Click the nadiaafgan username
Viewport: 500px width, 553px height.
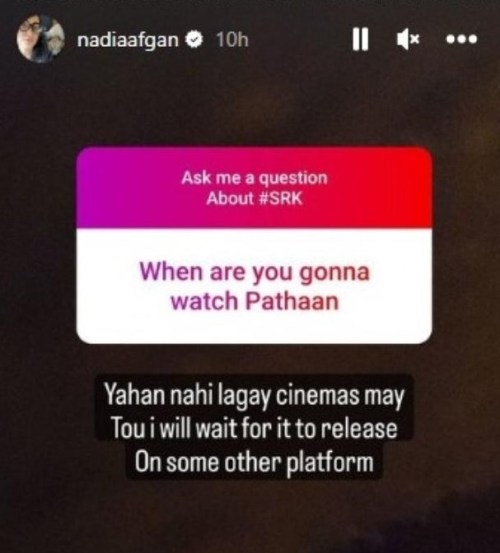tap(128, 40)
